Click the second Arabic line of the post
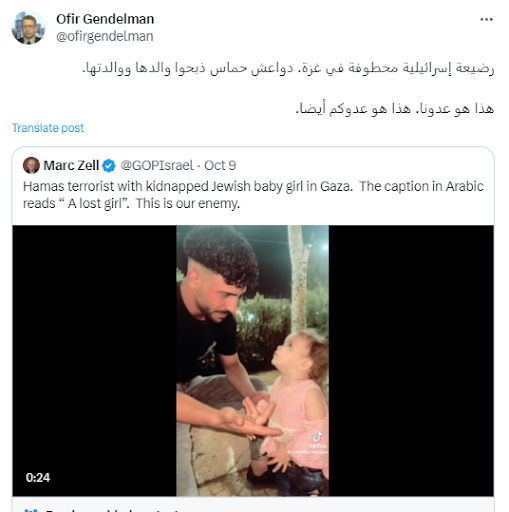 coord(395,109)
